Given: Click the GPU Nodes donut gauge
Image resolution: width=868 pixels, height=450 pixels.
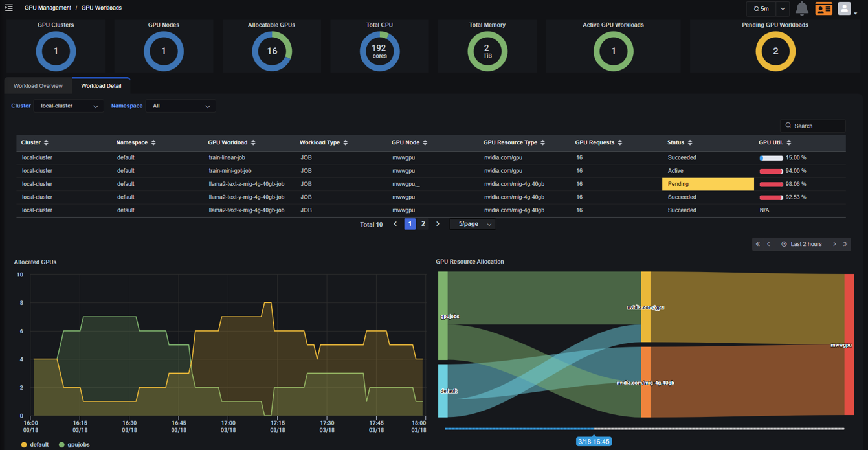Looking at the screenshot, I should click(x=164, y=51).
